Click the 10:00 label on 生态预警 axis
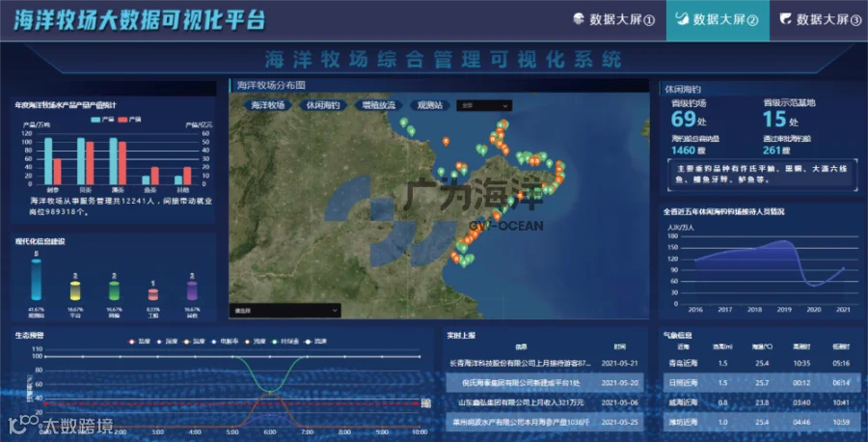The width and height of the screenshot is (868, 442). 420,432
